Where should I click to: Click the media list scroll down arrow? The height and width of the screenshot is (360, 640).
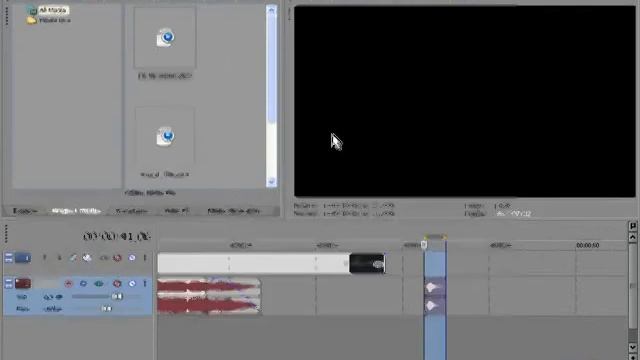tap(271, 182)
